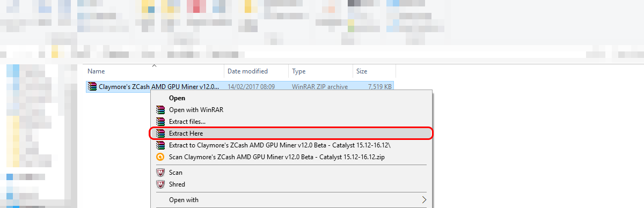
Task: Click the zip file's WinRAR archive icon
Action: pos(92,86)
